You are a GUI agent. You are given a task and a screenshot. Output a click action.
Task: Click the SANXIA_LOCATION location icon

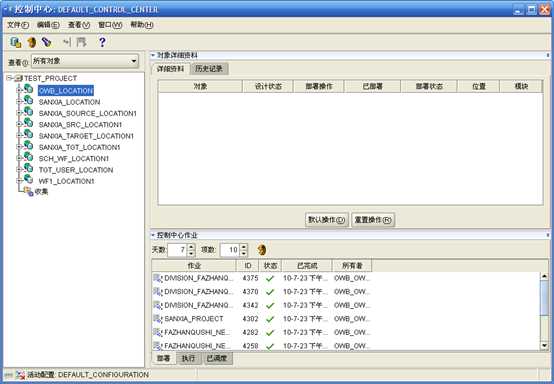coord(28,101)
